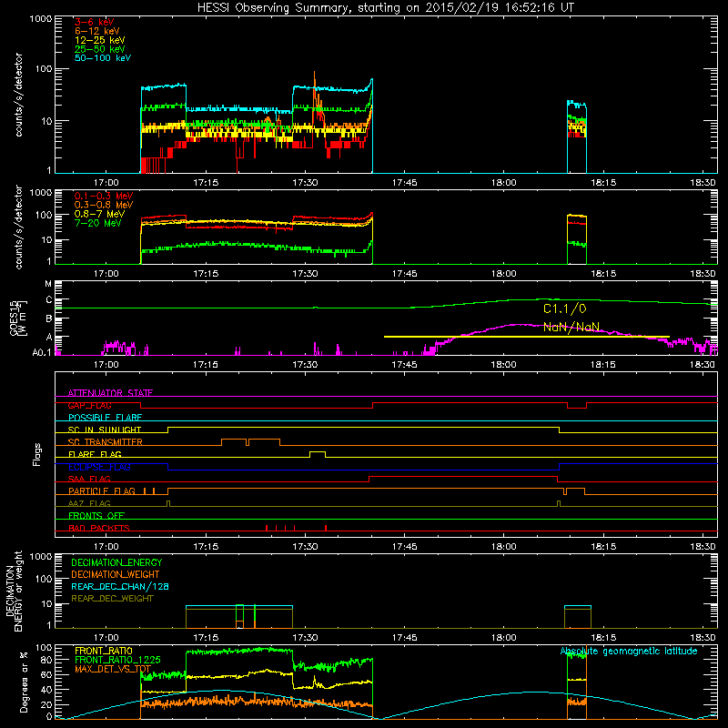Viewport: 728px width, 728px height.
Task: Click the FRONT_RATIO legend label
Action: [103, 651]
